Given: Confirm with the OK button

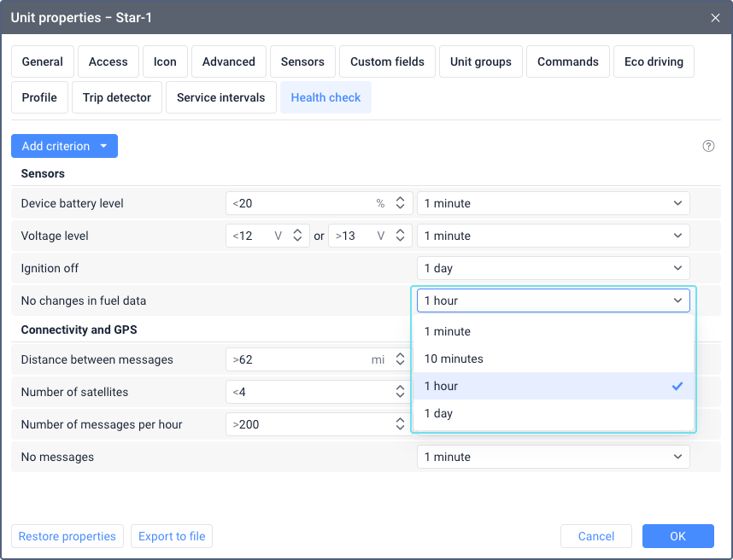Looking at the screenshot, I should pos(677,536).
